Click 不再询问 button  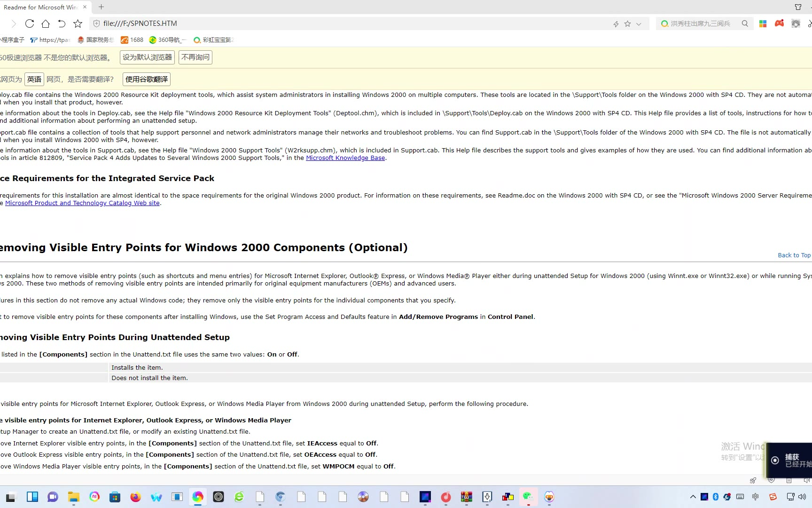click(195, 57)
